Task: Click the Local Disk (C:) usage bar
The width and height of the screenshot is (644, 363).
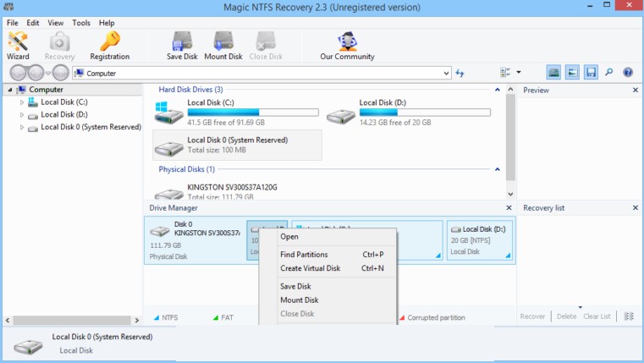Action: (x=253, y=112)
